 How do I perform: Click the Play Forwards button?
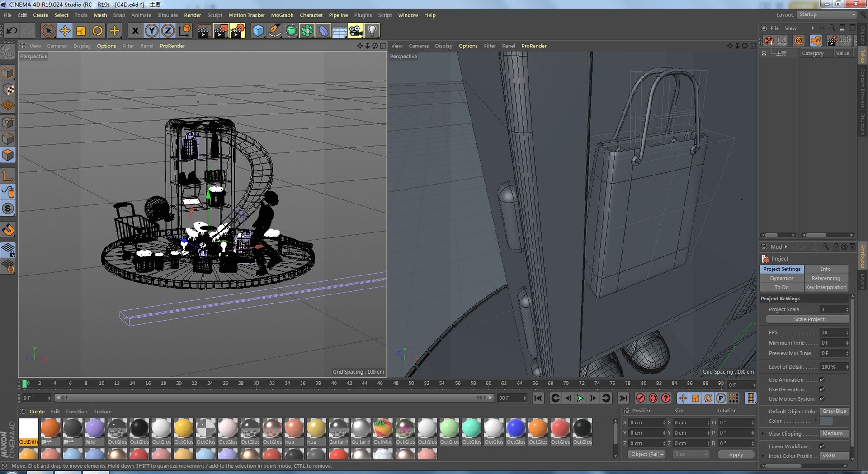pyautogui.click(x=580, y=398)
